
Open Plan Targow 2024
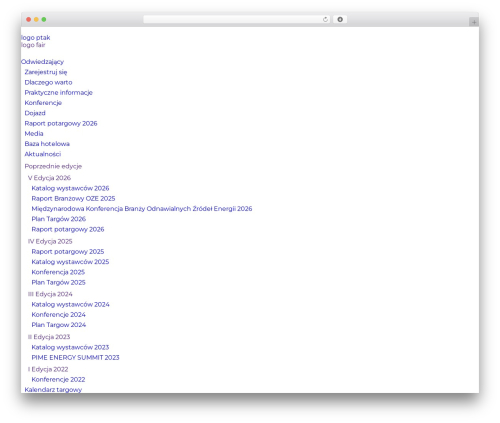(59, 325)
